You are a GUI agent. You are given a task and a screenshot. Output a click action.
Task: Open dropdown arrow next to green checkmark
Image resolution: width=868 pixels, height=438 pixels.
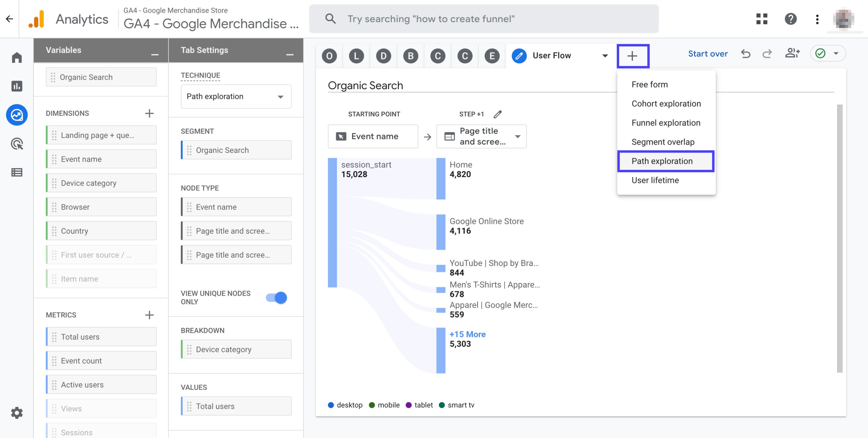click(x=836, y=53)
